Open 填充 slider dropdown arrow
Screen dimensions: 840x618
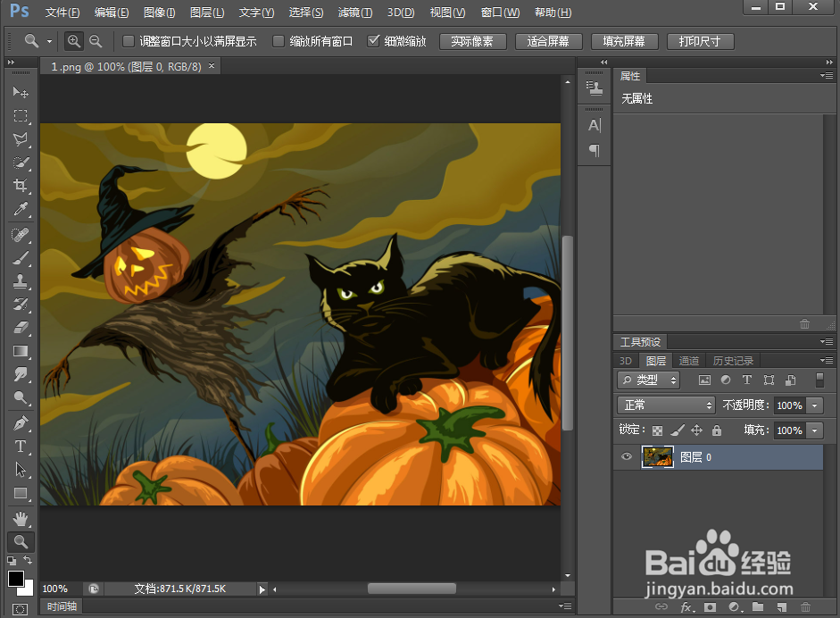point(815,430)
